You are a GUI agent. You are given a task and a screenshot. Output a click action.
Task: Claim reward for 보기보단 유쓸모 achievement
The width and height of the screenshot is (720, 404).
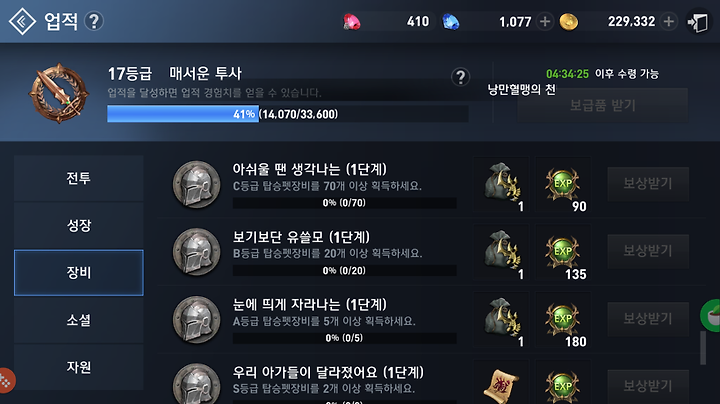coord(648,251)
